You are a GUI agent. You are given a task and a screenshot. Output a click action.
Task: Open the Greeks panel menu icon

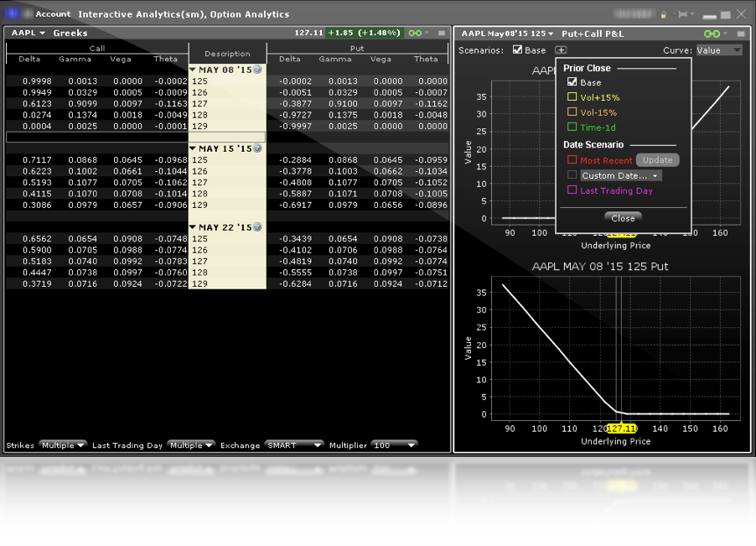pos(442,33)
